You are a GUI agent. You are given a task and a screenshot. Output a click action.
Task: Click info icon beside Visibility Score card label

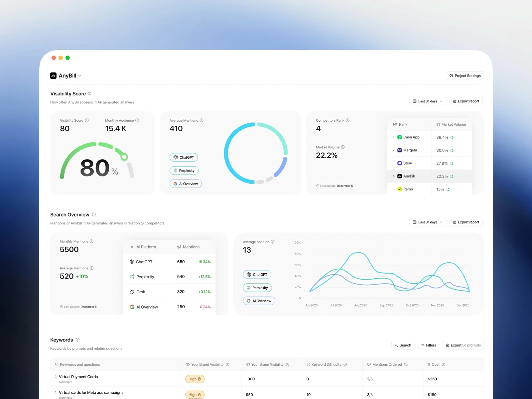[87, 120]
